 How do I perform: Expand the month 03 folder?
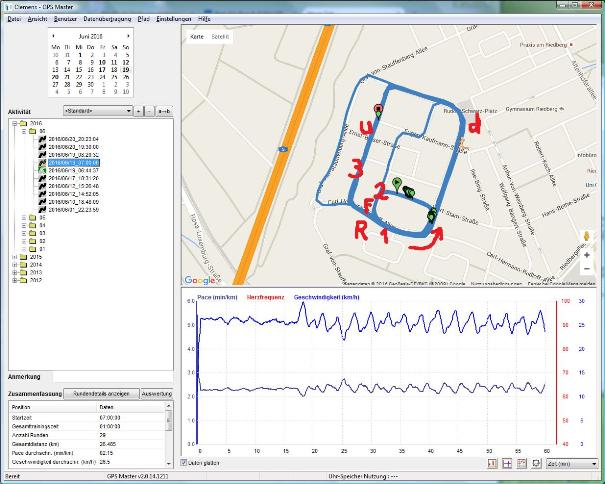[x=24, y=233]
